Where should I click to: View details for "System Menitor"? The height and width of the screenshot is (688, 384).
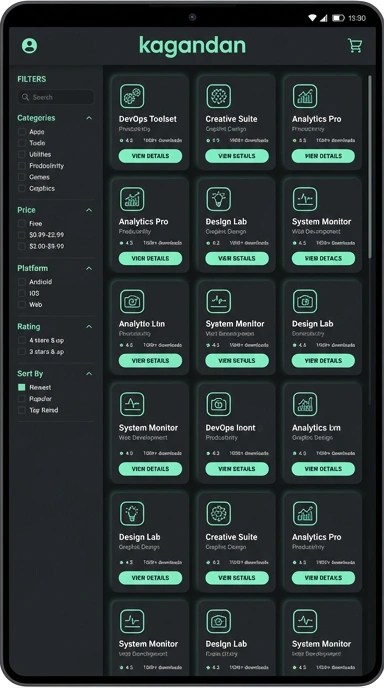(x=237, y=360)
